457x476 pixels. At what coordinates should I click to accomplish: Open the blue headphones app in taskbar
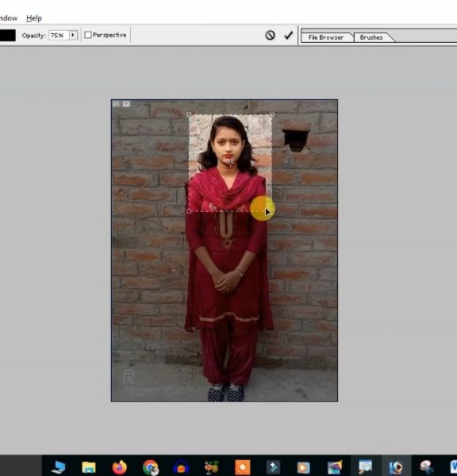[x=181, y=467]
